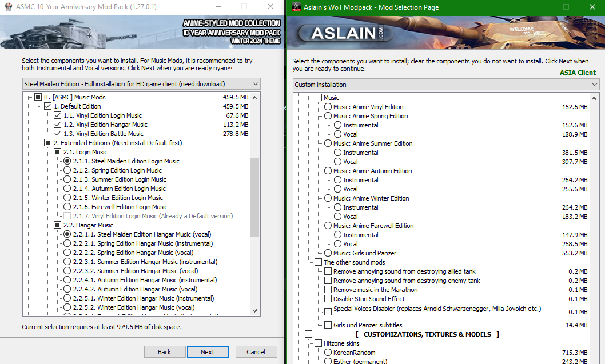Select Music: Anime Summer Edition
The width and height of the screenshot is (605, 364).
(x=328, y=143)
